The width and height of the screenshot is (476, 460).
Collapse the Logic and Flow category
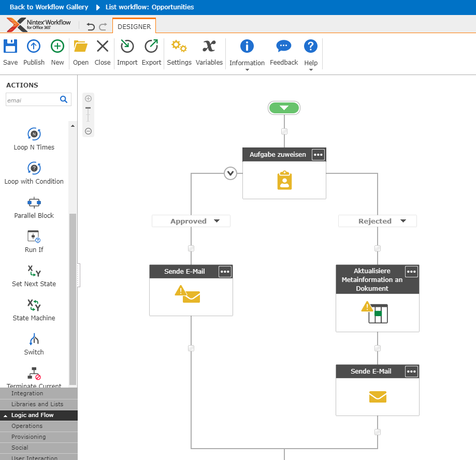coord(39,415)
